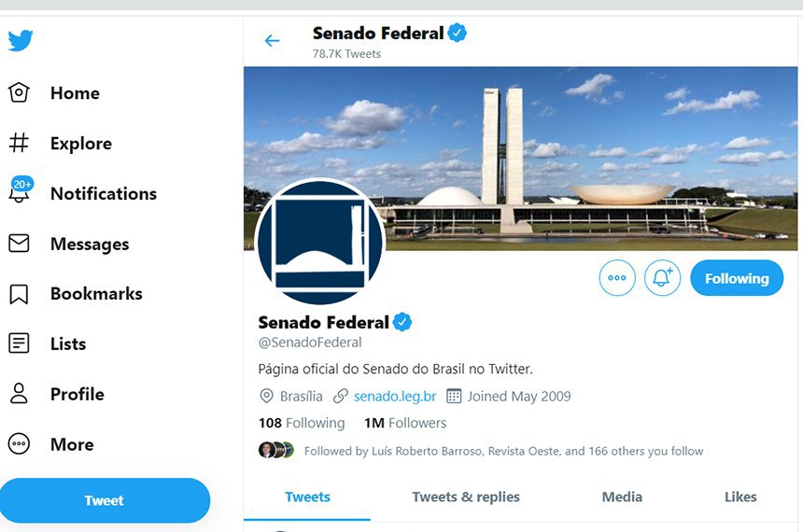Image resolution: width=803 pixels, height=532 pixels.
Task: Open Senado Federal profile picture
Action: [x=319, y=242]
